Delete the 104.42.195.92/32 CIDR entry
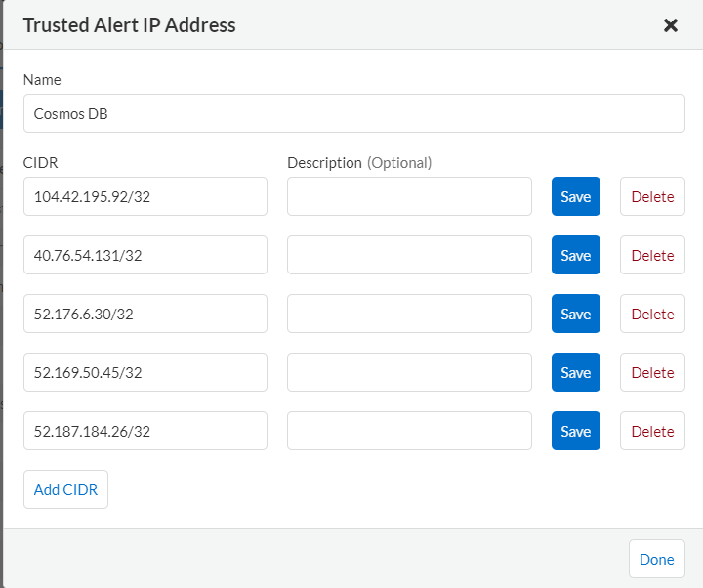This screenshot has width=703, height=588. pyautogui.click(x=652, y=196)
